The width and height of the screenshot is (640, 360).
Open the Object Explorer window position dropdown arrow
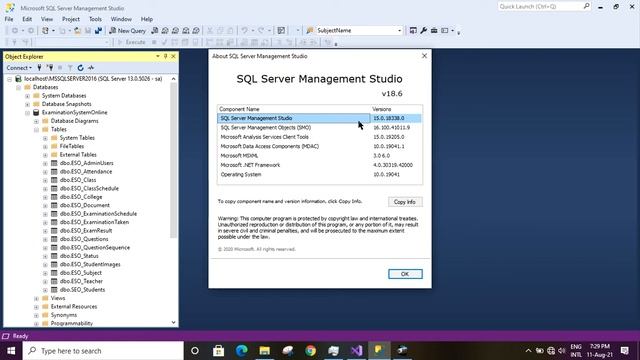pos(158,56)
